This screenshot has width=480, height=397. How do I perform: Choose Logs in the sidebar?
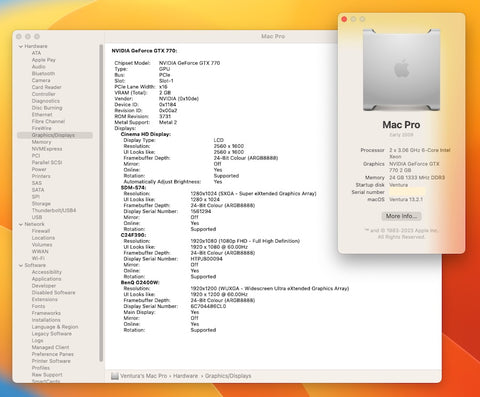37,341
